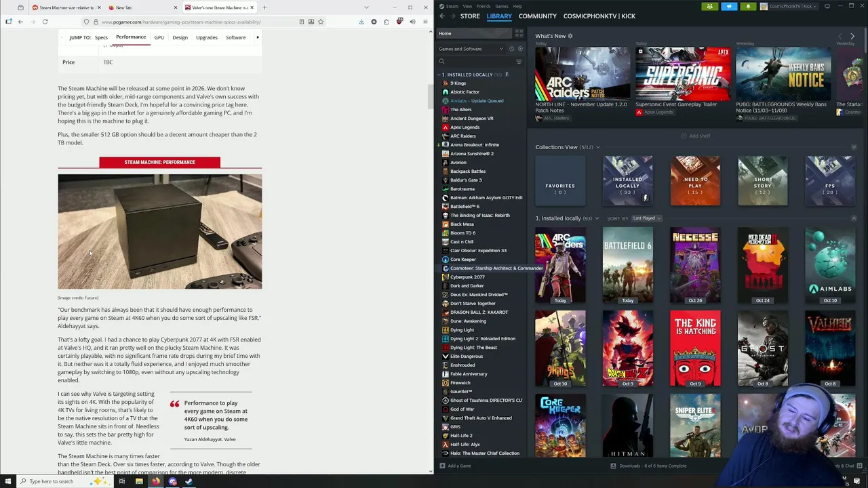Open the Games menu in Steam
The height and width of the screenshot is (488, 868).
coord(502,6)
